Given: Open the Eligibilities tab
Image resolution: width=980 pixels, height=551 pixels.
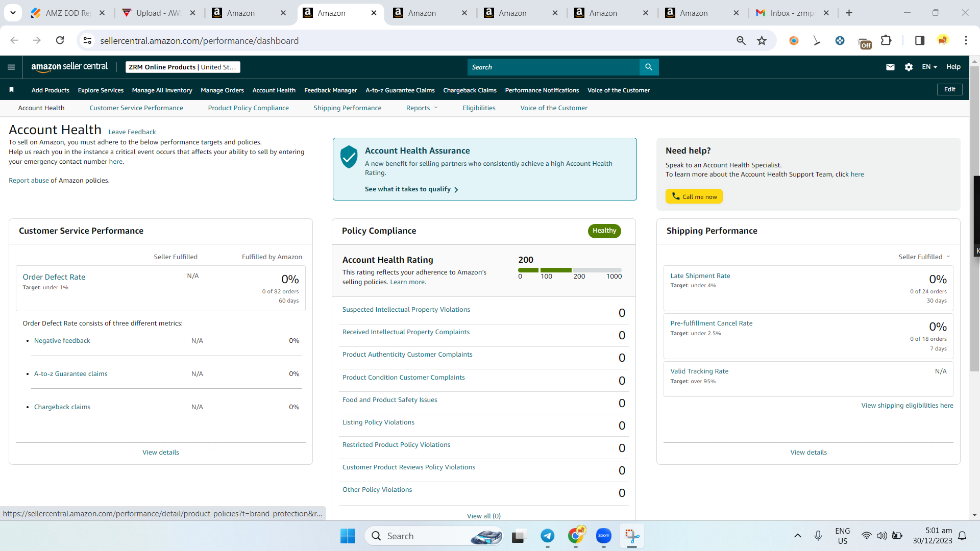Looking at the screenshot, I should 479,108.
